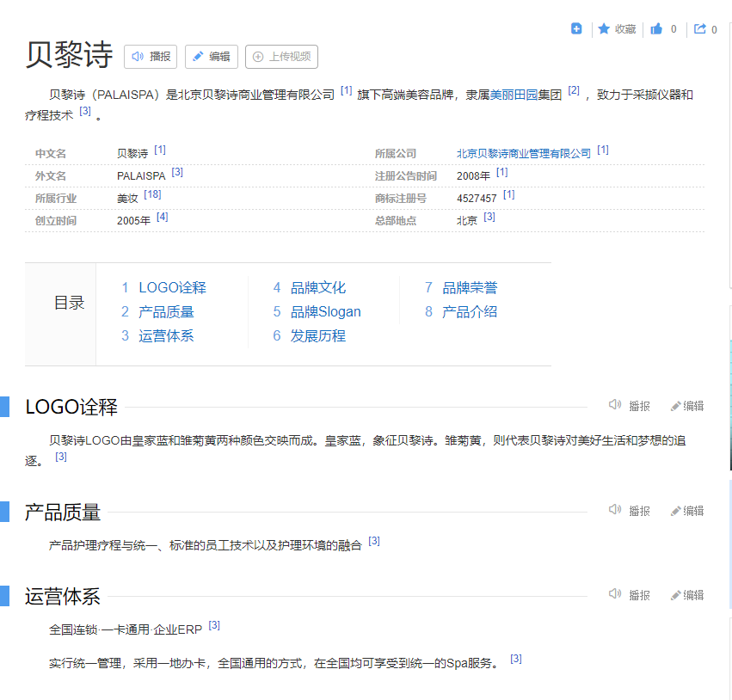Click the share arrow icon

point(700,29)
